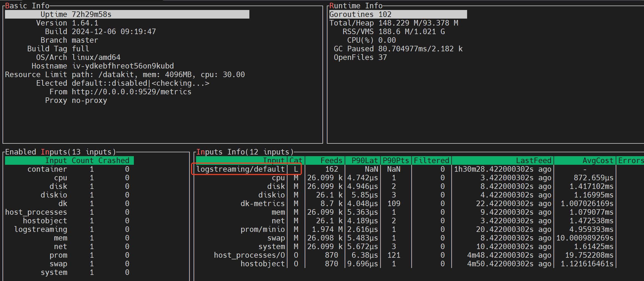Click the Cat value L for logstreaming
Image resolution: width=644 pixels, height=281 pixels.
(x=296, y=169)
